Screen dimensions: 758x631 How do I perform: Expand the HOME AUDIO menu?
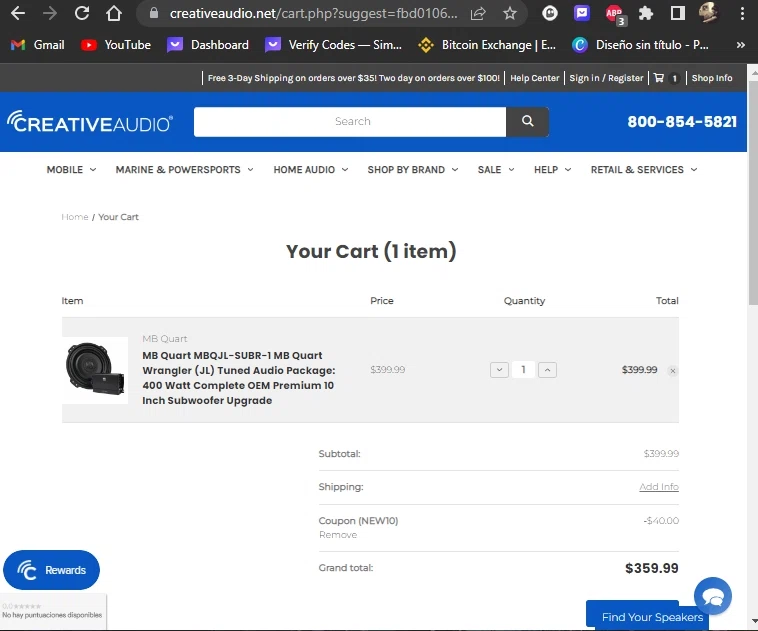[310, 170]
